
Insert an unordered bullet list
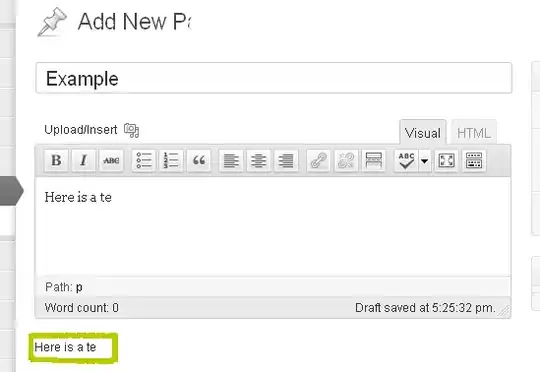click(144, 160)
